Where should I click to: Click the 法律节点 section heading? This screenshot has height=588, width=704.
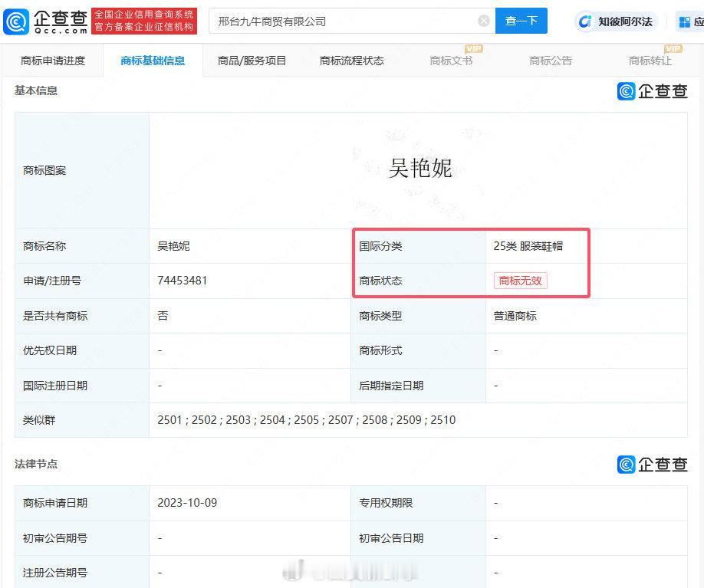36,464
